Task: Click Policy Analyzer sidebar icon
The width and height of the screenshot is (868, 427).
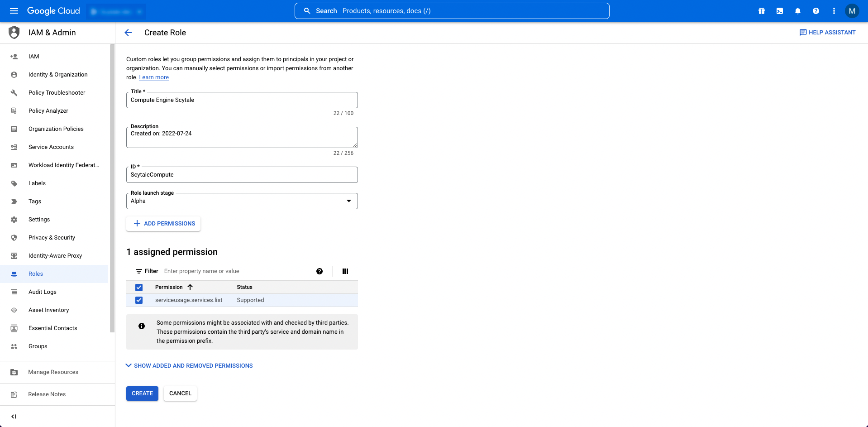Action: click(x=14, y=111)
